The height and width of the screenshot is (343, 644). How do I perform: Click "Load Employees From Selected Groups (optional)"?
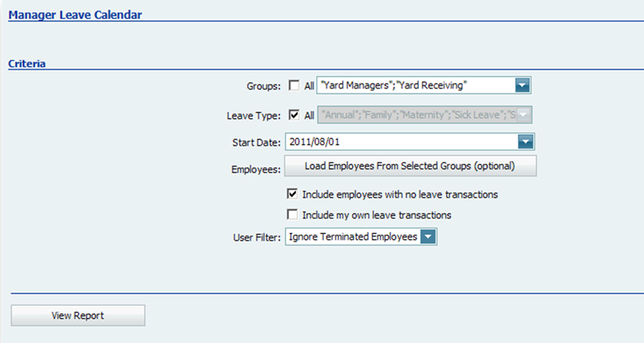coord(409,166)
